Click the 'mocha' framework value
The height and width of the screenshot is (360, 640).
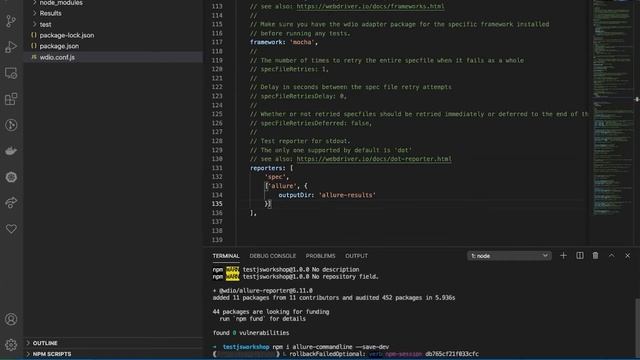[x=302, y=42]
